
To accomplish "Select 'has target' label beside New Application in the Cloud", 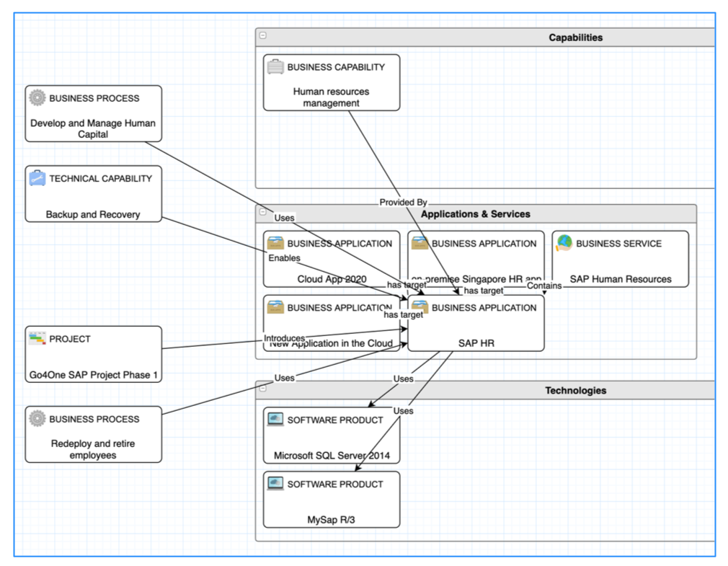I will click(403, 315).
